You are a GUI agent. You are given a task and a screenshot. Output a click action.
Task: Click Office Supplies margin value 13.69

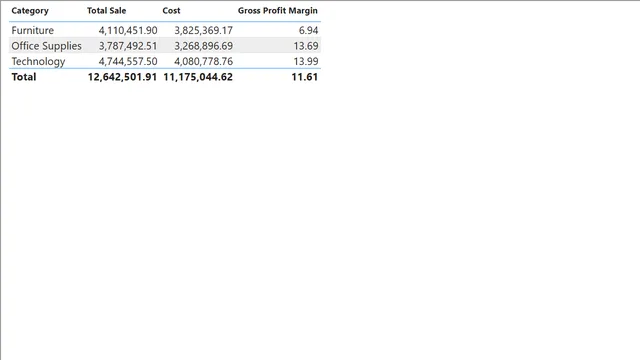pyautogui.click(x=306, y=46)
